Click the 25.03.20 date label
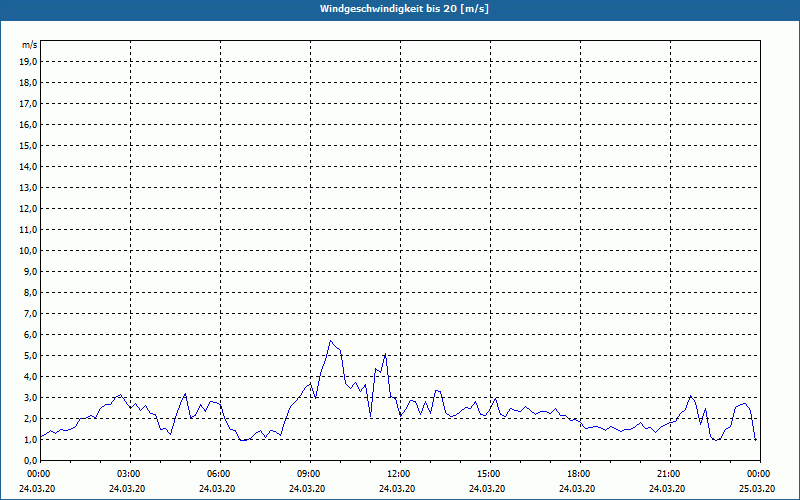 (x=757, y=488)
